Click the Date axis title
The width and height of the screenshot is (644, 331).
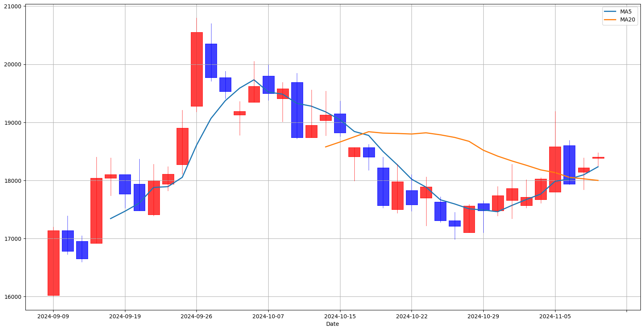click(333, 324)
